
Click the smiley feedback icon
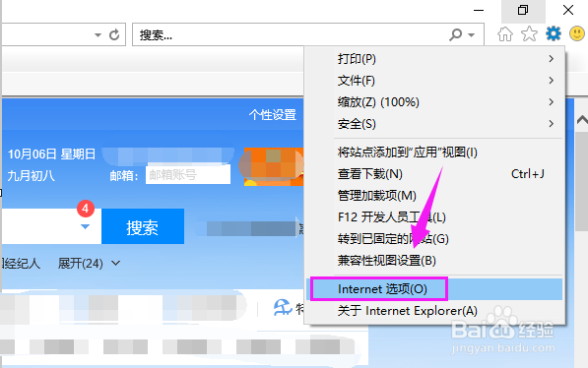click(x=577, y=33)
